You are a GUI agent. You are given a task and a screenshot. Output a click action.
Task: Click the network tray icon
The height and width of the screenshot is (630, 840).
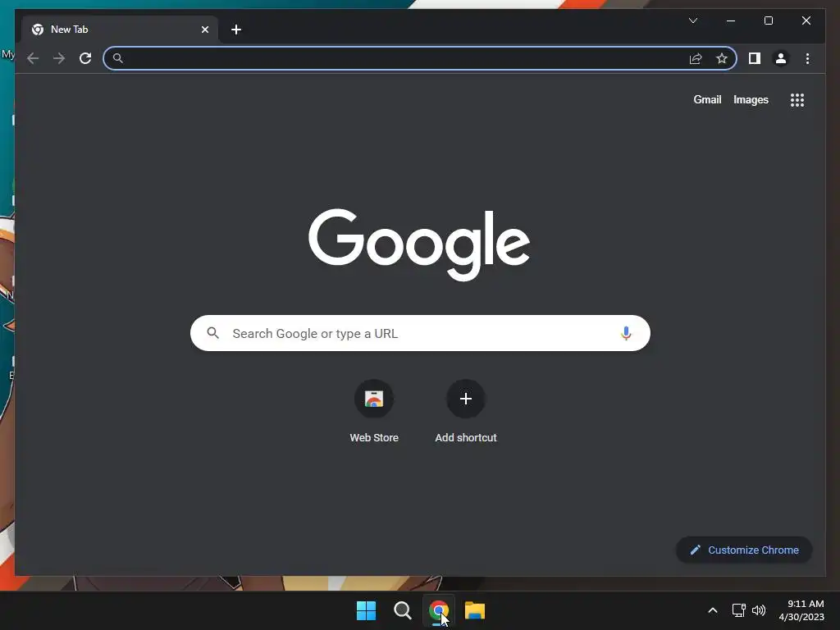739,610
